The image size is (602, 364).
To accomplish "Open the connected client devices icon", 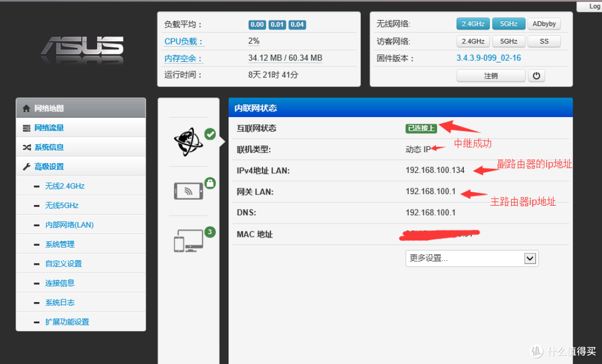I will click(x=188, y=241).
